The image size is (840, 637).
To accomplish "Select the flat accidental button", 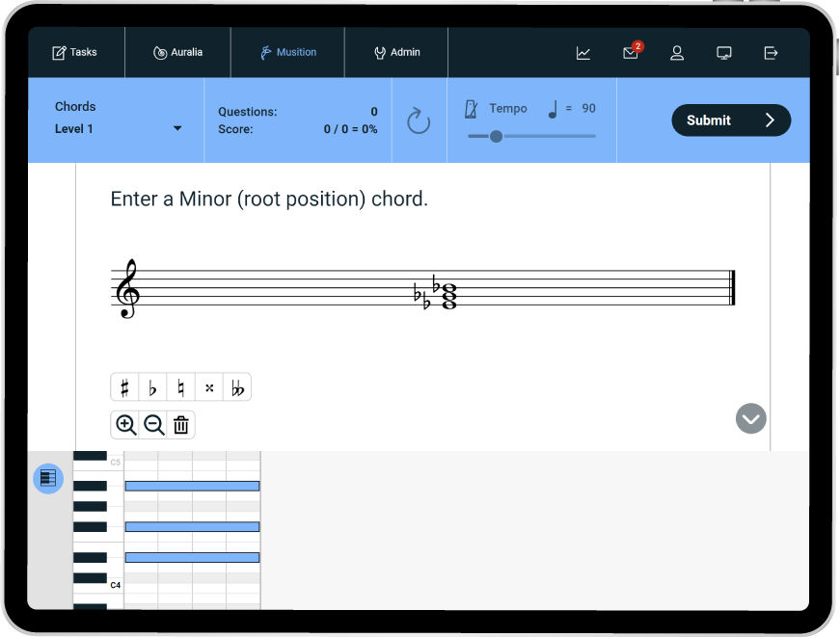I will pos(153,387).
